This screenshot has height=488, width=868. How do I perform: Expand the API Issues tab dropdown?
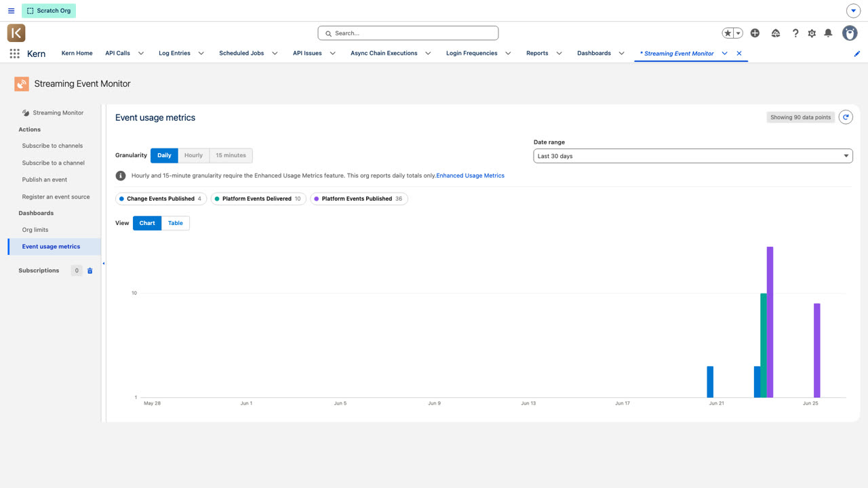pos(332,53)
